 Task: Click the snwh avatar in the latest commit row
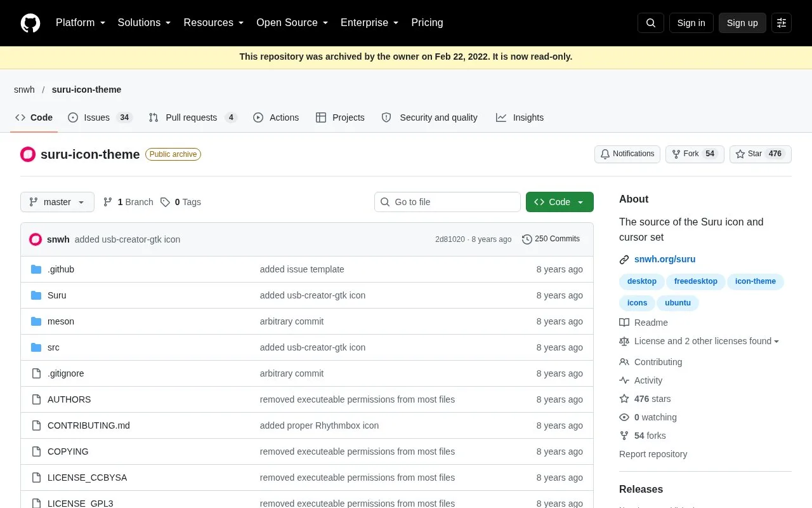pyautogui.click(x=36, y=239)
